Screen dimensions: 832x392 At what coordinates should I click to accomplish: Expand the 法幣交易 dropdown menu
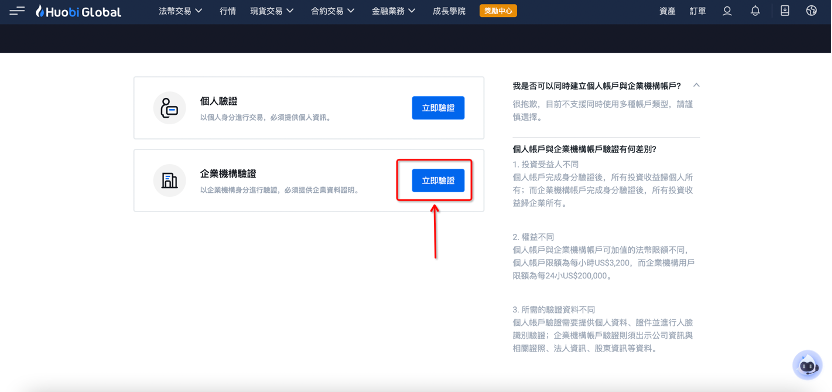coord(180,11)
